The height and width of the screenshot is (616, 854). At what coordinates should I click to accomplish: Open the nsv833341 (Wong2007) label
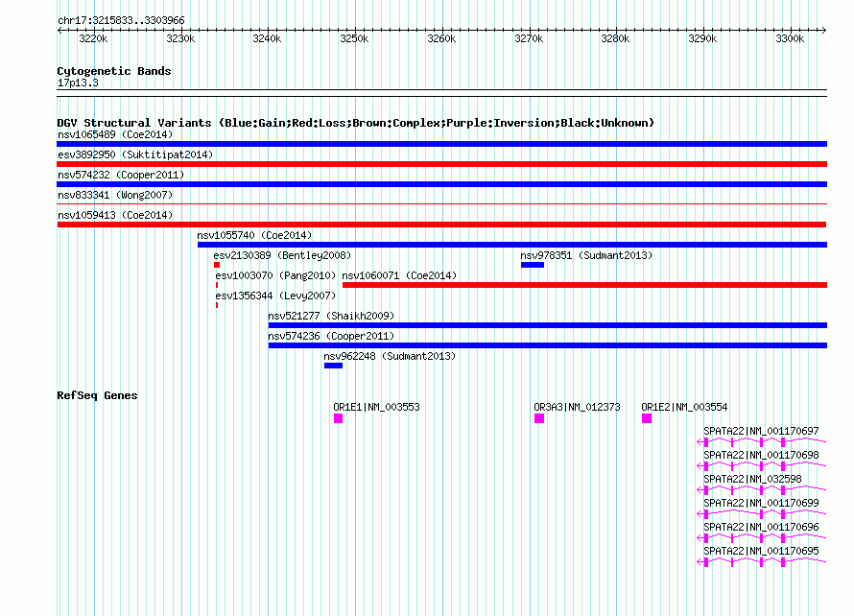[115, 195]
